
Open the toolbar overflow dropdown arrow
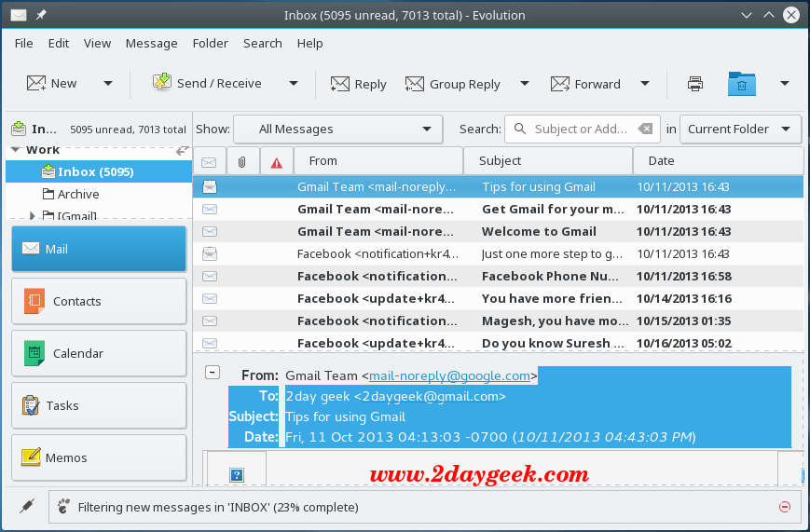tap(785, 83)
